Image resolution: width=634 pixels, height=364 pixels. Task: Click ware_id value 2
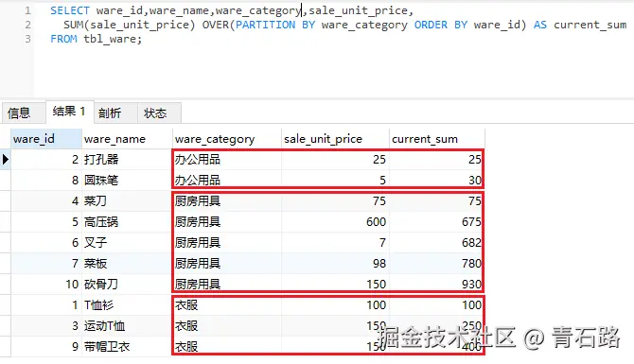pos(75,159)
